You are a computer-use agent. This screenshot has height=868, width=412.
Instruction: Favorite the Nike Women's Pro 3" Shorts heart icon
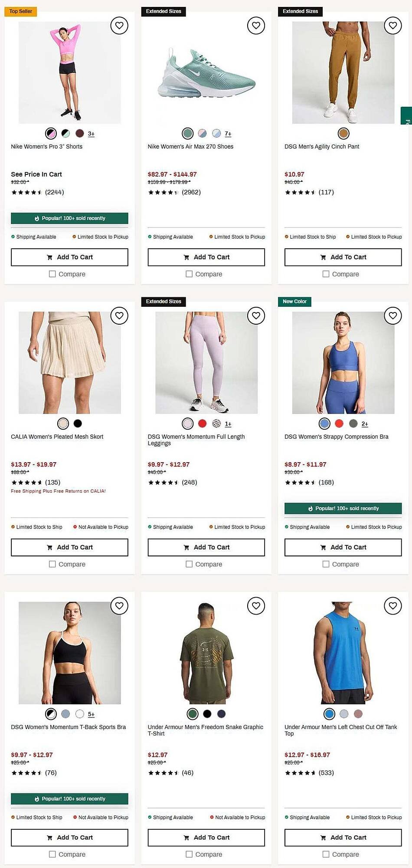(x=119, y=26)
